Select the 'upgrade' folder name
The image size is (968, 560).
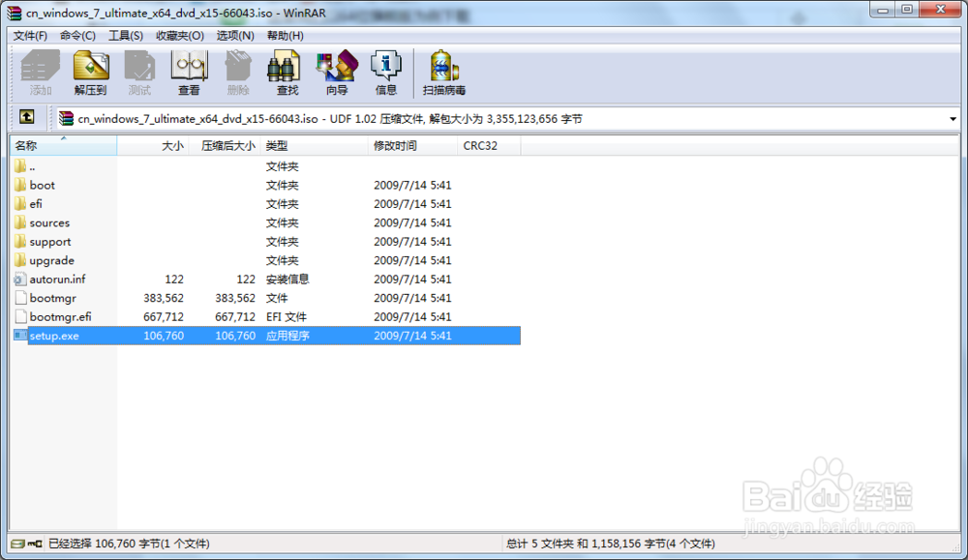pyautogui.click(x=52, y=260)
